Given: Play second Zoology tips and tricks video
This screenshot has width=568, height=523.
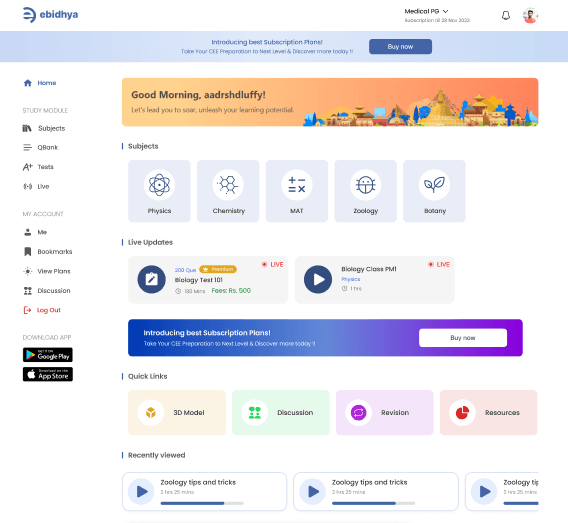Looking at the screenshot, I should pyautogui.click(x=313, y=492).
